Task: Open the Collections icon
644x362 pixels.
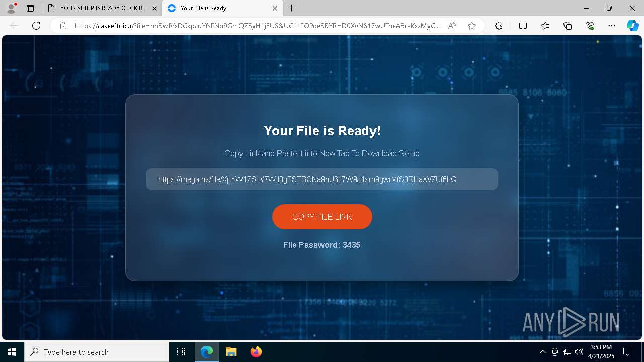Action: tap(568, 26)
